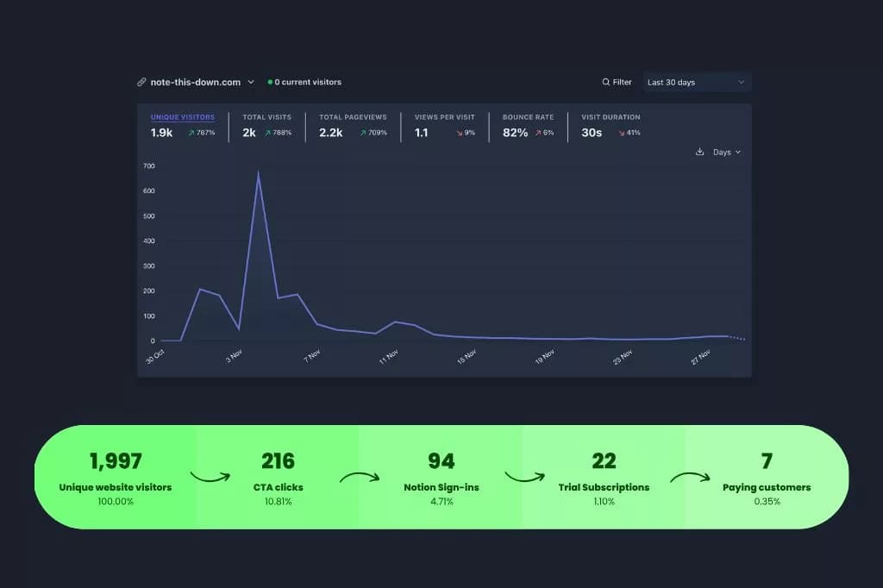Click the underlined Unique Visitors link
The height and width of the screenshot is (588, 883).
click(x=182, y=116)
